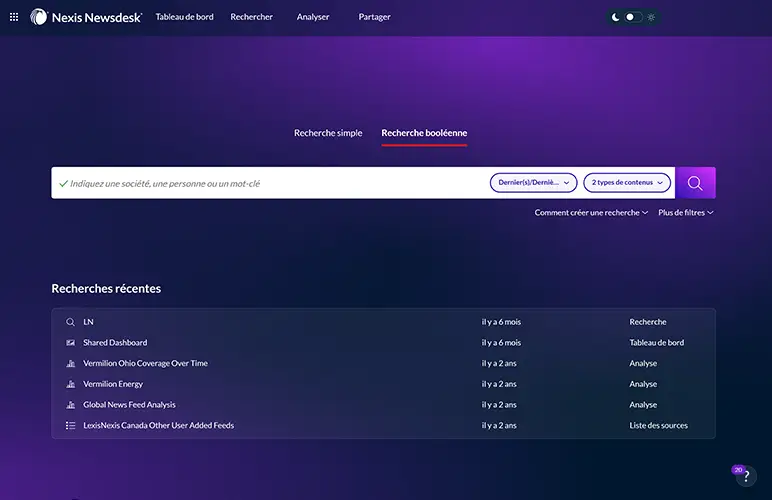
Task: Click the moon dark-mode icon
Action: [x=614, y=17]
